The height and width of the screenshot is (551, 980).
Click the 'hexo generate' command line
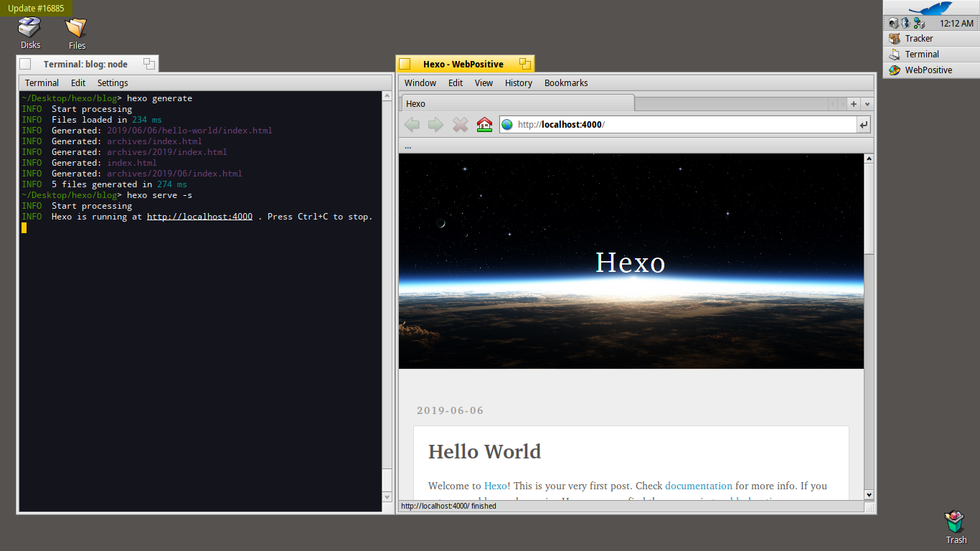point(107,98)
